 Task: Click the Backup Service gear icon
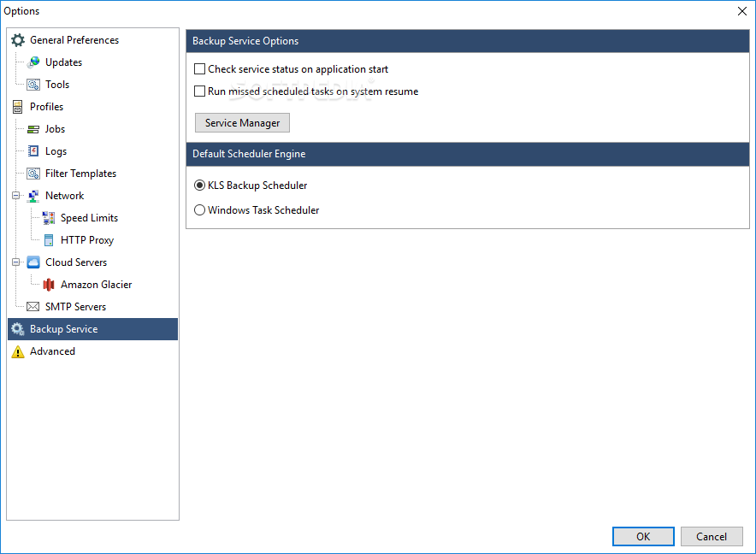pyautogui.click(x=18, y=329)
